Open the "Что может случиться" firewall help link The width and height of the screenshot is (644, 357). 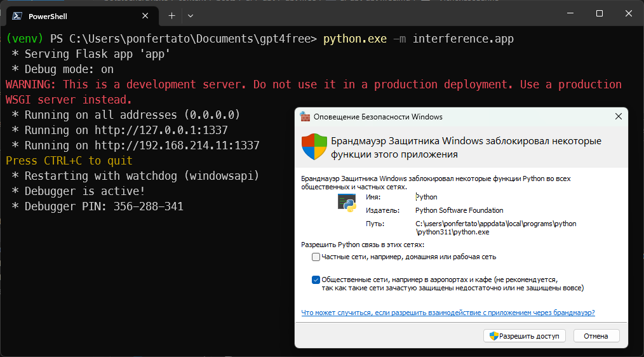(x=448, y=313)
